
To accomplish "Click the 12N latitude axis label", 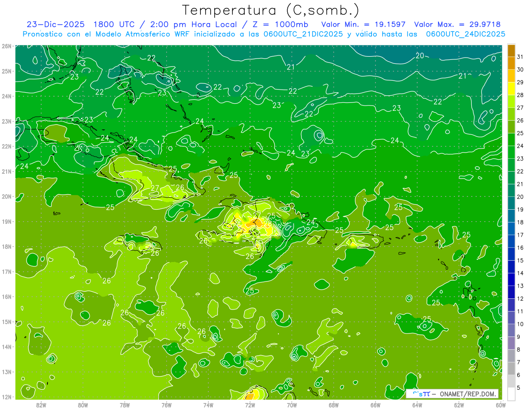I will pyautogui.click(x=7, y=396).
